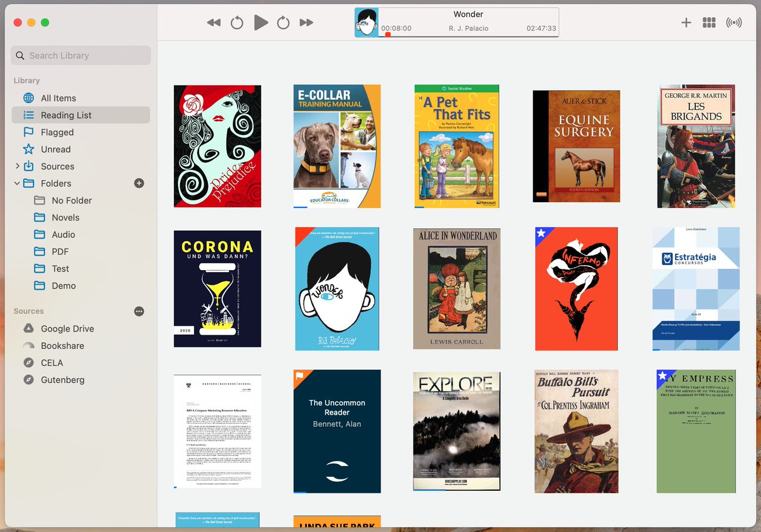The width and height of the screenshot is (761, 532).
Task: Open the Demo folder
Action: coord(81,286)
